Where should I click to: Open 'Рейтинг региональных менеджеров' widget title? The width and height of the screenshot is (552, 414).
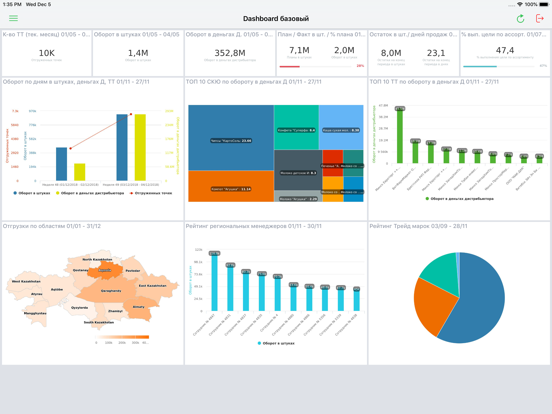(253, 226)
